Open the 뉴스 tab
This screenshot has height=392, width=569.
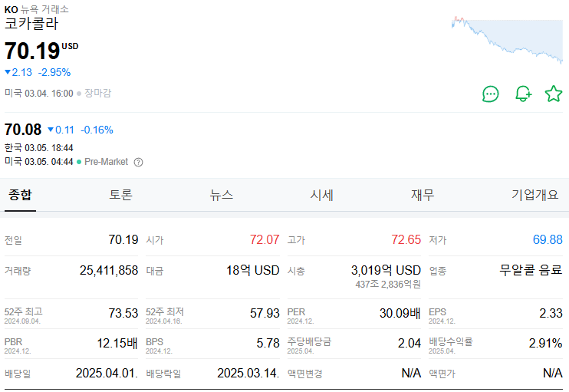coord(222,195)
